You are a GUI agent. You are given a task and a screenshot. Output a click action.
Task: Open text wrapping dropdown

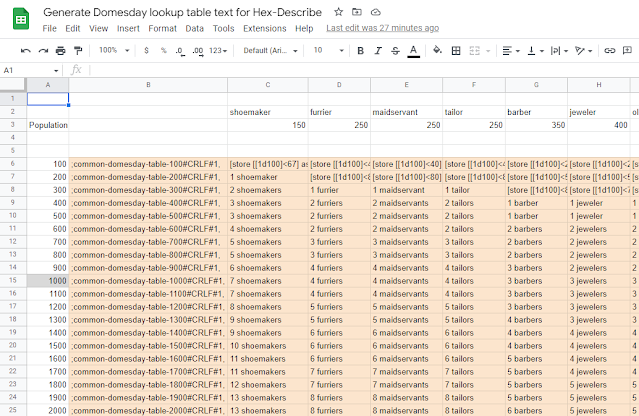point(559,51)
